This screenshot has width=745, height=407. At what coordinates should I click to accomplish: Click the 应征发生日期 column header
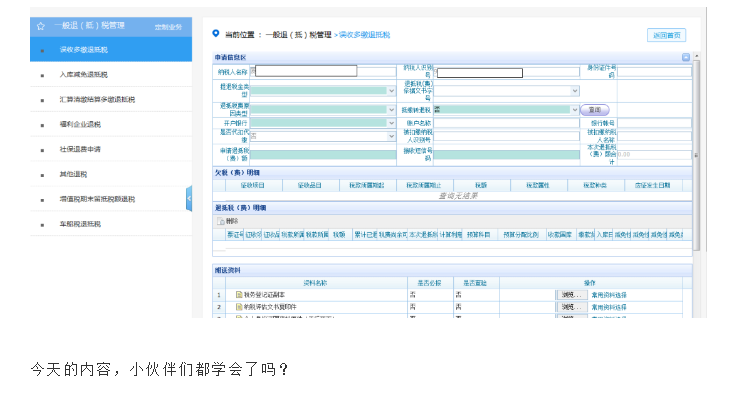click(652, 185)
